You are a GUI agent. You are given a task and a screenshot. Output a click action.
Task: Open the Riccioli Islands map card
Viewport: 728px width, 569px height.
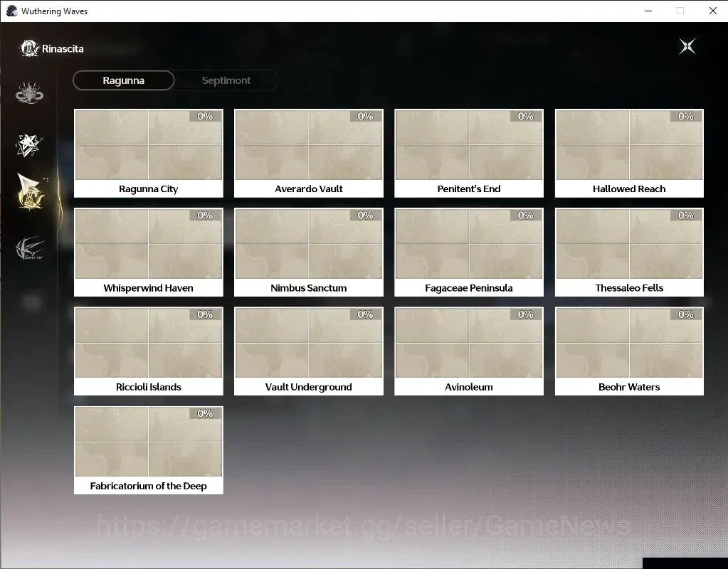[149, 351]
